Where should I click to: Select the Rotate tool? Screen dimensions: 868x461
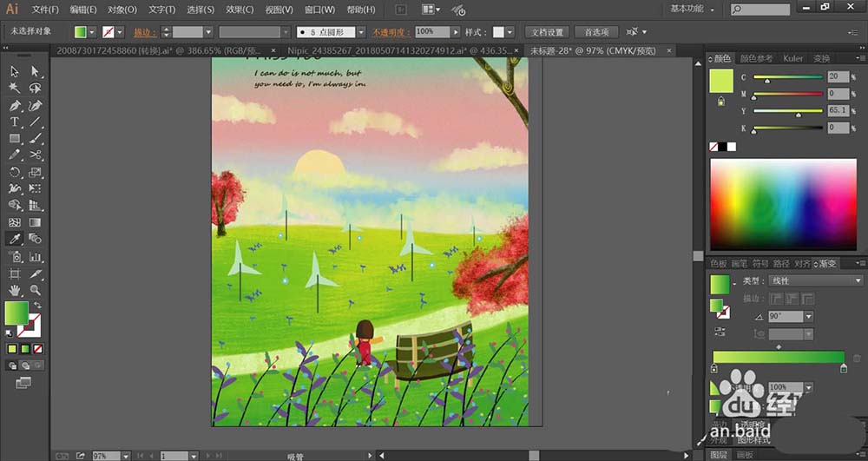click(15, 172)
